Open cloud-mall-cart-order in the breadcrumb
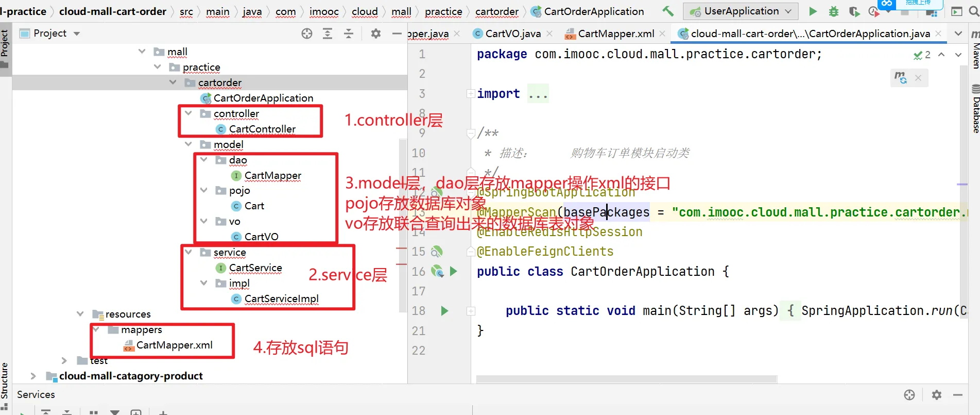The height and width of the screenshot is (415, 980). [x=113, y=11]
